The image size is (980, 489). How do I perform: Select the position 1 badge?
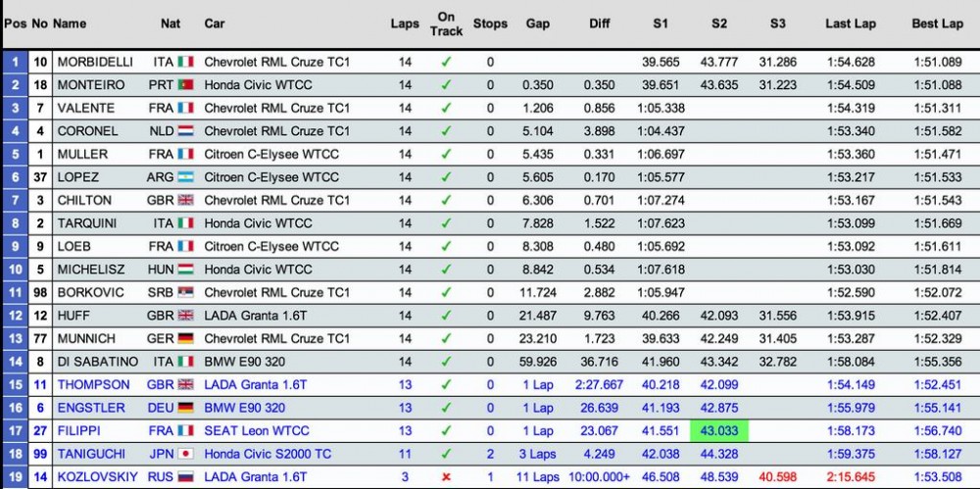[x=14, y=62]
